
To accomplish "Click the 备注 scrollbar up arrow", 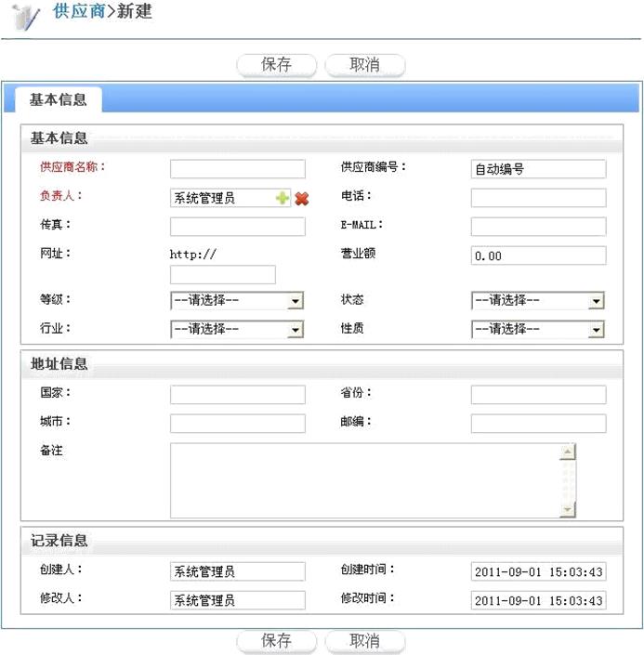I will pos(568,452).
